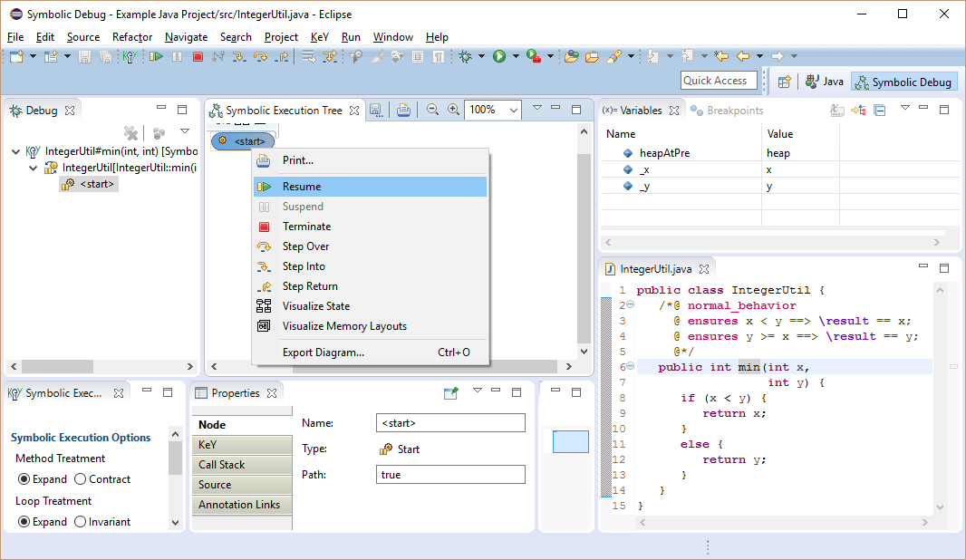Click the search toolbar icon with pen
This screenshot has width=966, height=560.
coord(614,57)
